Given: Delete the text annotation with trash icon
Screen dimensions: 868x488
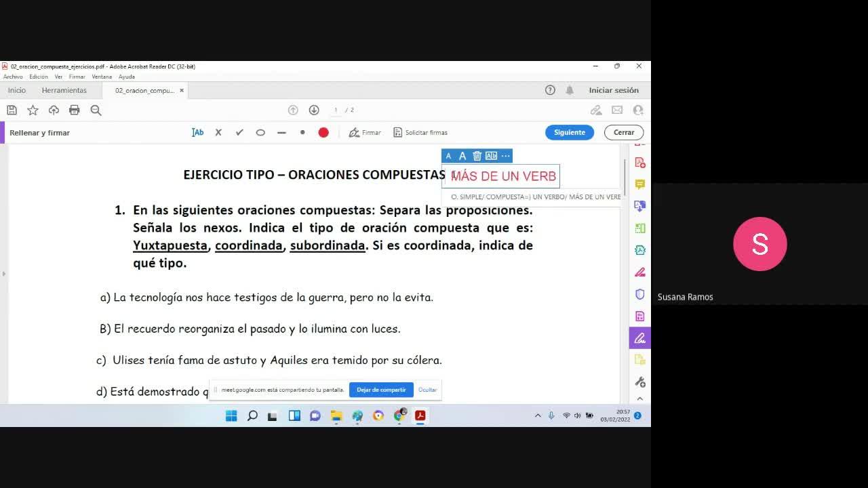Looking at the screenshot, I should pos(477,156).
